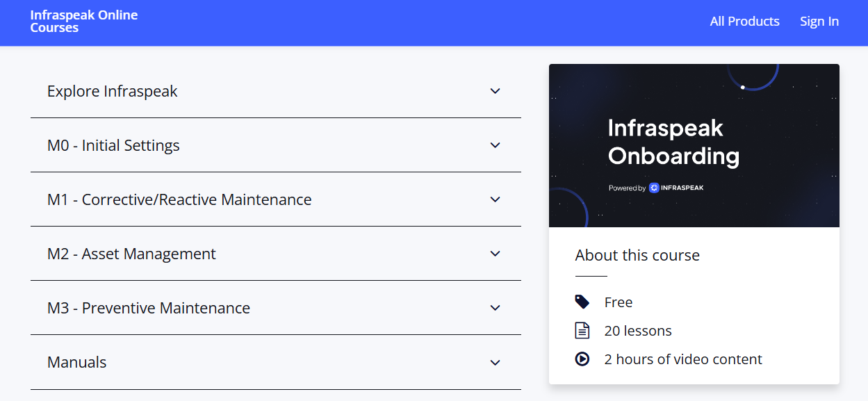868x401 pixels.
Task: Go to Infraspeak Online Courses home
Action: (84, 22)
